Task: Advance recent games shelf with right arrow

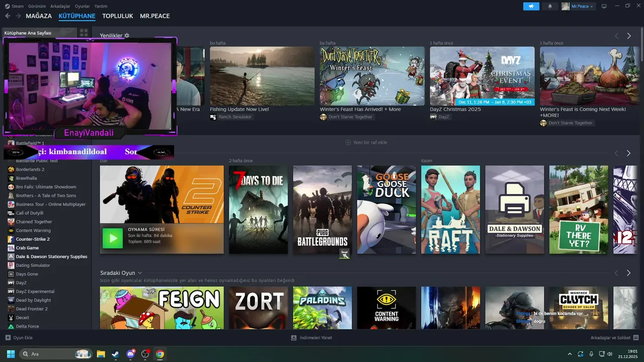Action: coord(628,153)
